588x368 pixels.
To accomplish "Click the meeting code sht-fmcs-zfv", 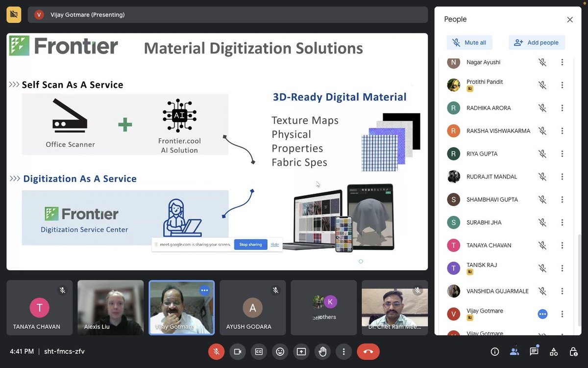I will [x=64, y=351].
